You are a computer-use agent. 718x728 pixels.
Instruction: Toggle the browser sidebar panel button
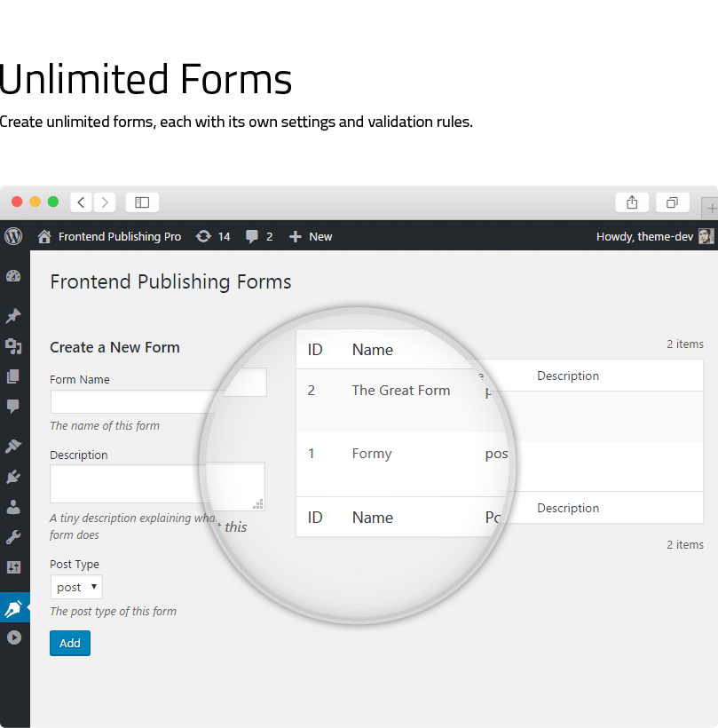coord(142,202)
